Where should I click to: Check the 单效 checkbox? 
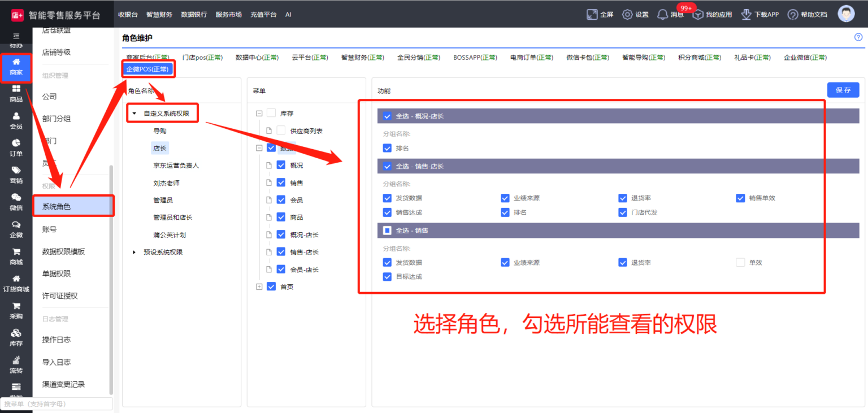pos(740,262)
